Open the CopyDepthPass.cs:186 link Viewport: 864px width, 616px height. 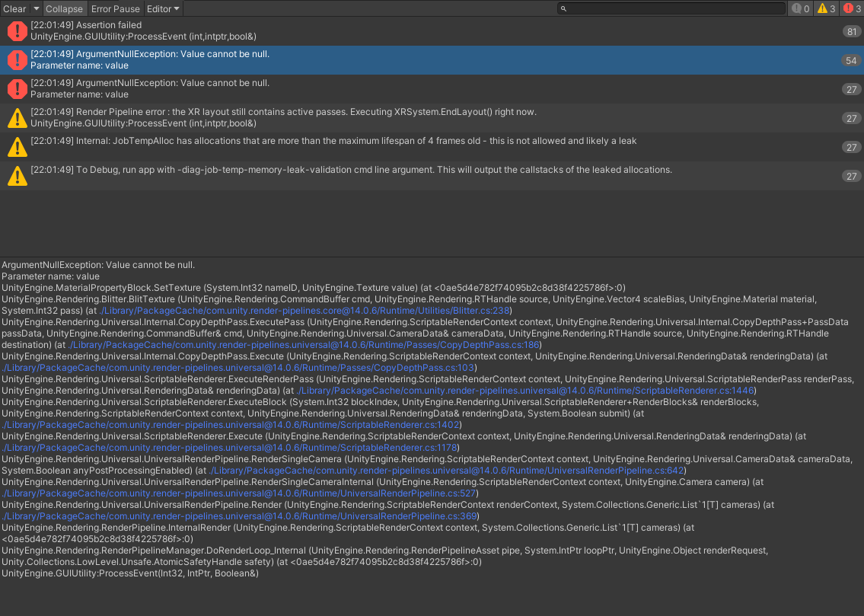pyautogui.click(x=303, y=345)
